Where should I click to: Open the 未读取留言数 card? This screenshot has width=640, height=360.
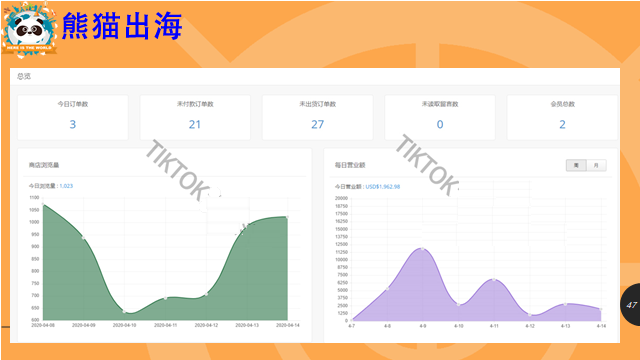[440, 118]
